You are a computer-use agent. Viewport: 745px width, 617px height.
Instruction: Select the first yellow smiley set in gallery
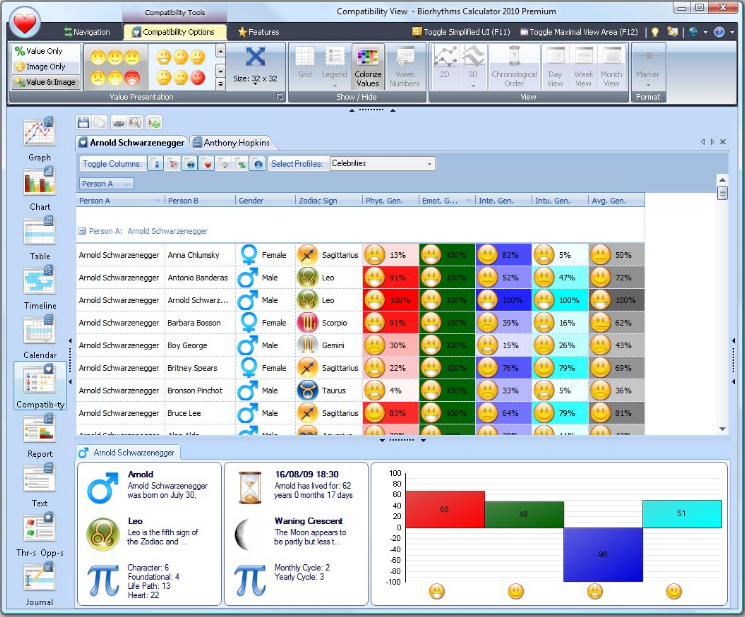[115, 67]
